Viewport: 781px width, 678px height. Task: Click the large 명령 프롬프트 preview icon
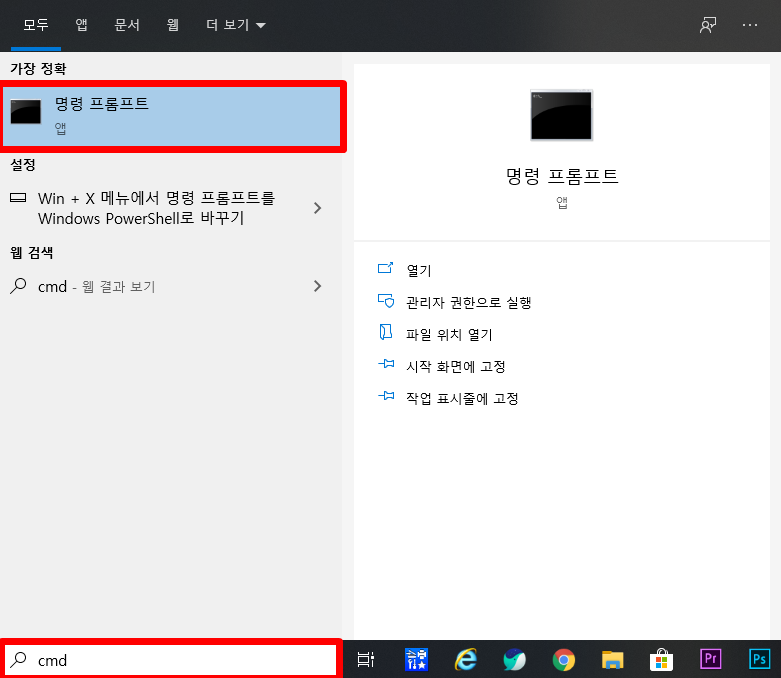pos(561,115)
